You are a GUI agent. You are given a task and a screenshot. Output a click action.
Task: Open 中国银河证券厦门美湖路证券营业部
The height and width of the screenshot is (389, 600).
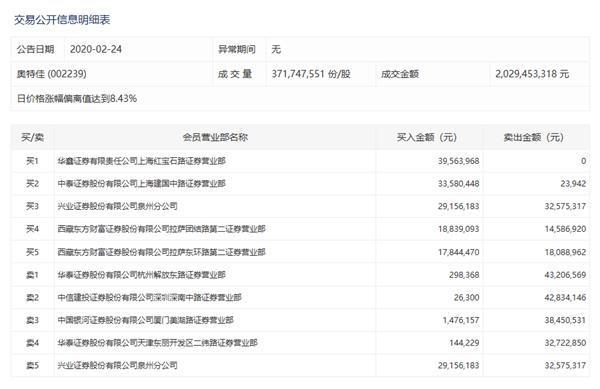point(145,320)
